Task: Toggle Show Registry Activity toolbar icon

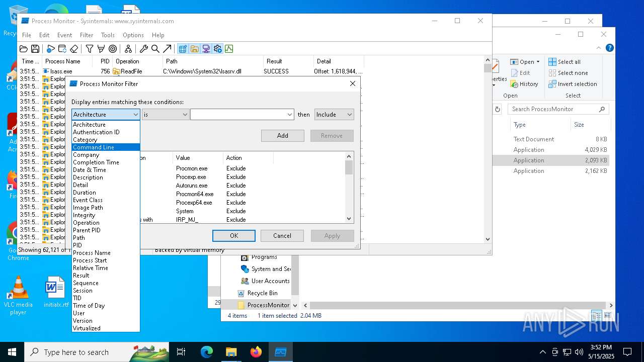Action: (x=183, y=49)
